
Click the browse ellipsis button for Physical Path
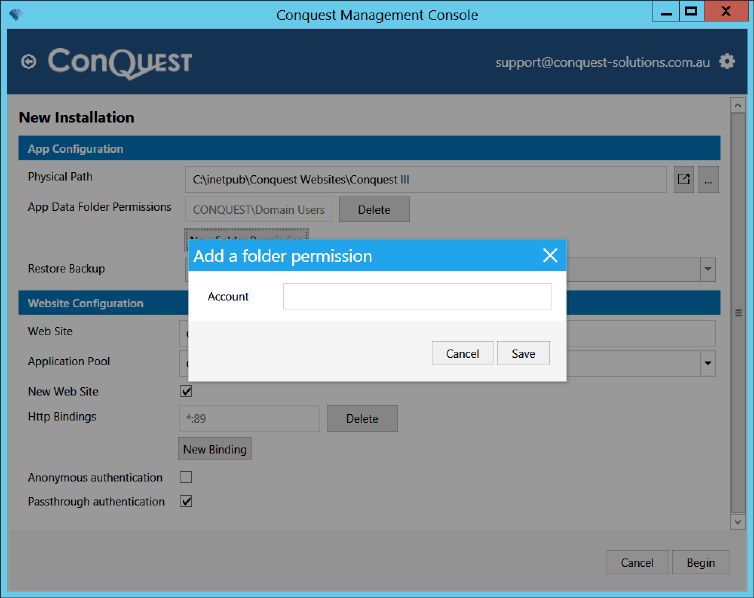[x=708, y=179]
